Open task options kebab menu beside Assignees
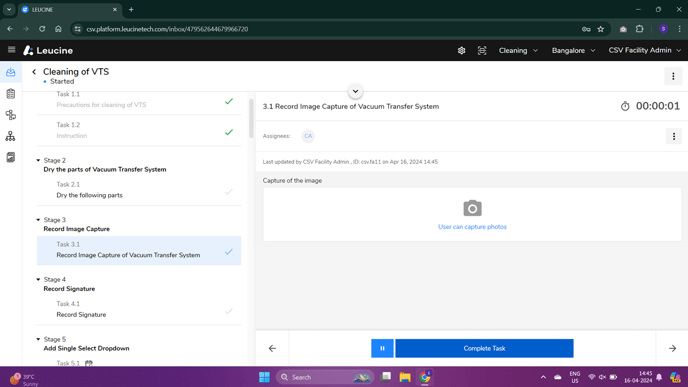The image size is (688, 387). (674, 136)
